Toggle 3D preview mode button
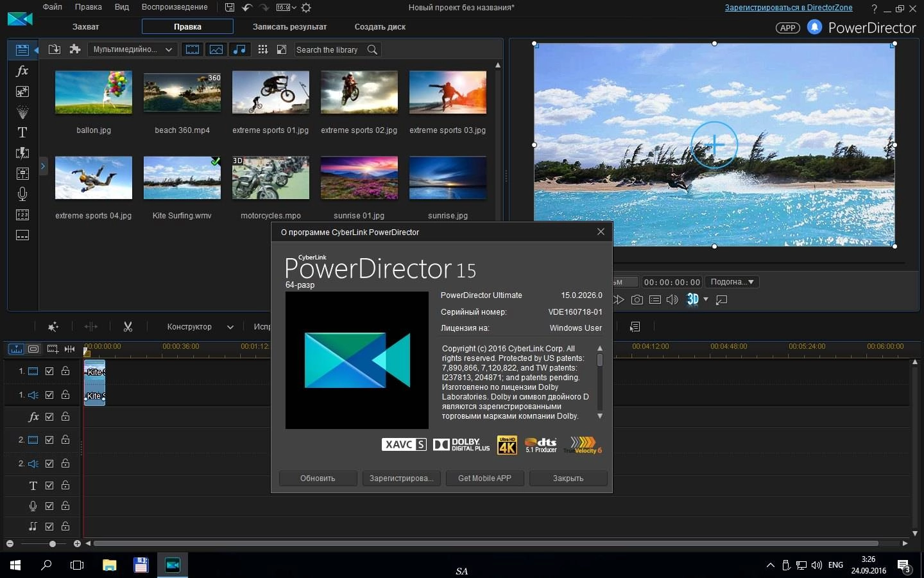Image resolution: width=924 pixels, height=578 pixels. tap(693, 299)
